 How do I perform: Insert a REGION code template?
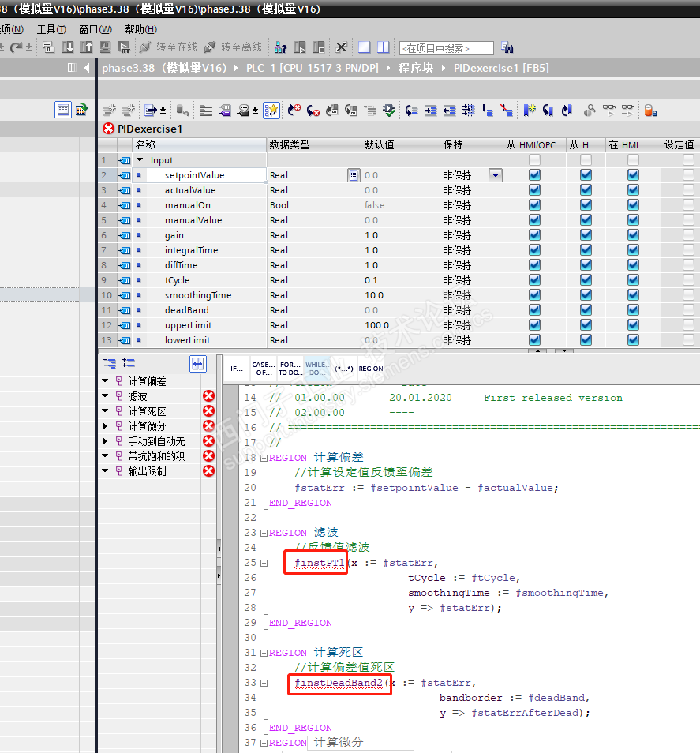370,369
